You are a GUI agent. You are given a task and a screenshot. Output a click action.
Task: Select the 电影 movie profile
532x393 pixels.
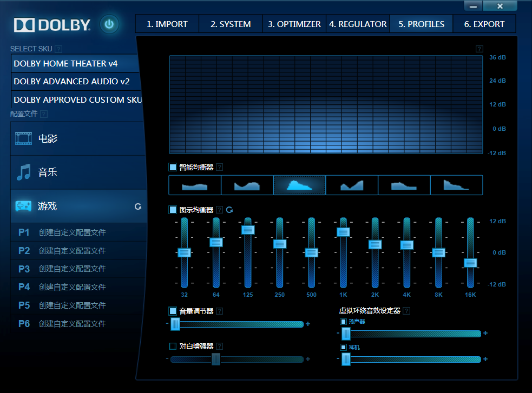point(78,138)
